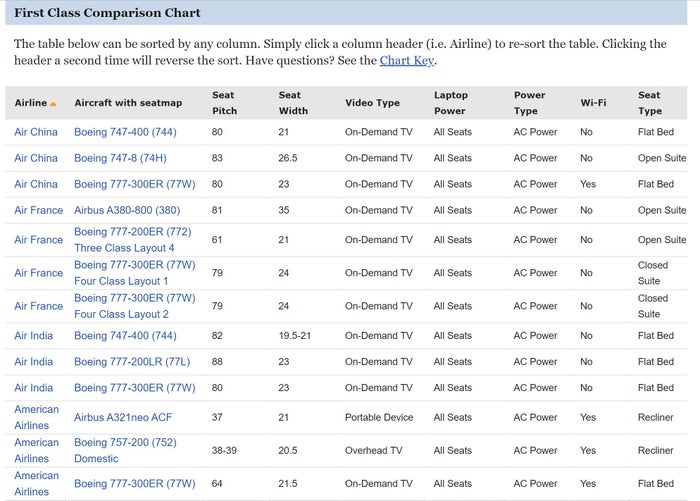Viewport: 700px width, 501px height.
Task: Select seat pitch value 38-39
Action: pyautogui.click(x=224, y=451)
